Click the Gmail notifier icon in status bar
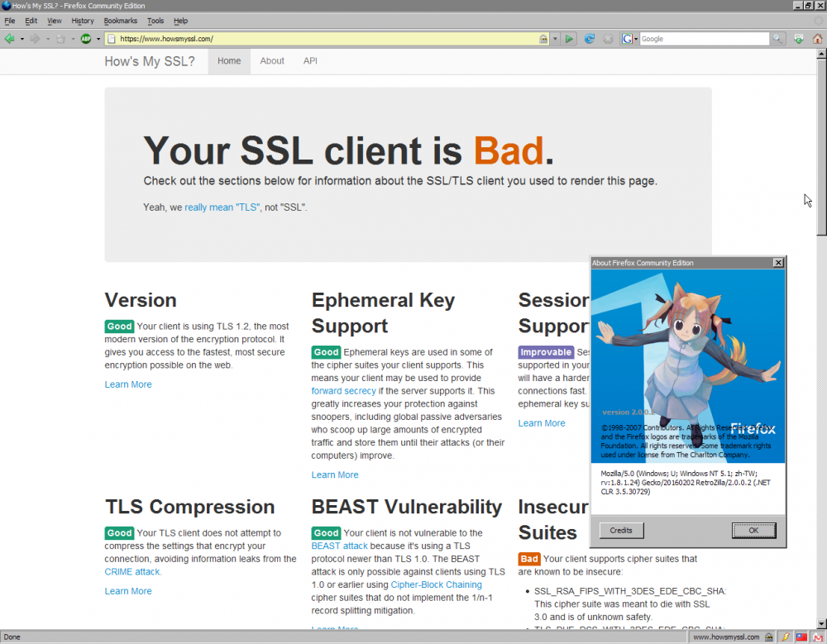Image resolution: width=827 pixels, height=644 pixels. click(816, 637)
